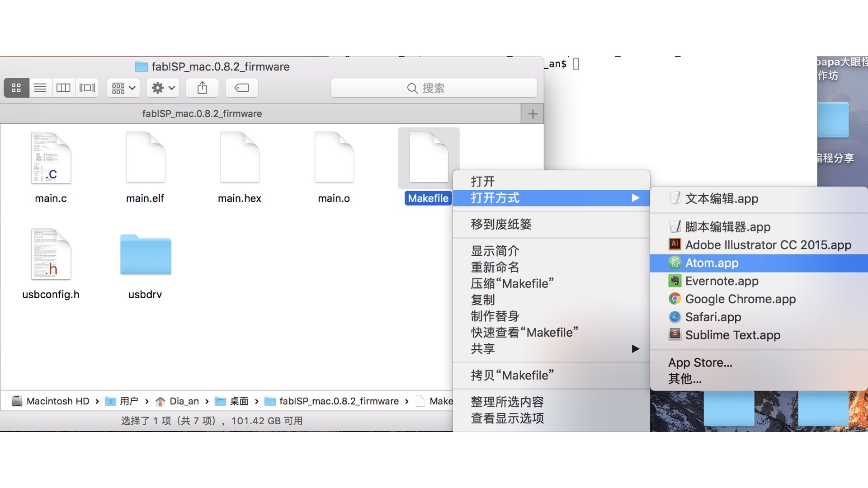
Task: Choose 制作替身 in the context menu
Action: 551,316
